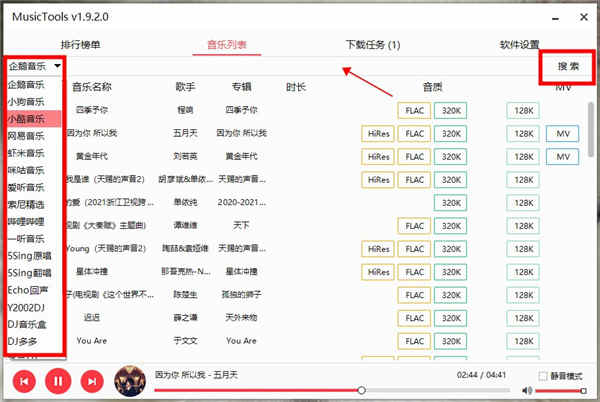This screenshot has width=600, height=402.
Task: Click FLAC for 因为你 所以我
Action: click(x=414, y=134)
